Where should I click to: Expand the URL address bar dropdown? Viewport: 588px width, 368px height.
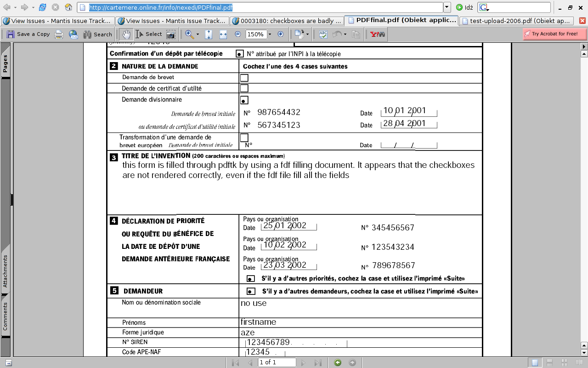click(447, 7)
